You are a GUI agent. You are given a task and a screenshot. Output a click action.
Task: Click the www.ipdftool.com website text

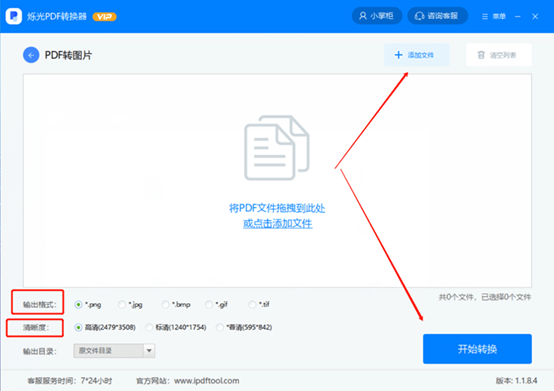point(207,381)
